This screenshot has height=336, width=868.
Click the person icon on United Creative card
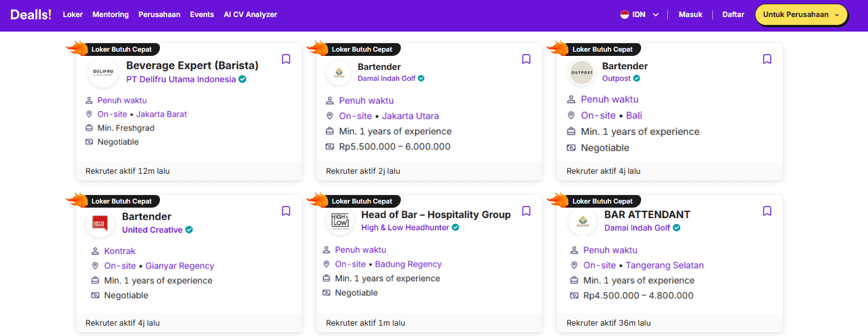[x=95, y=251]
